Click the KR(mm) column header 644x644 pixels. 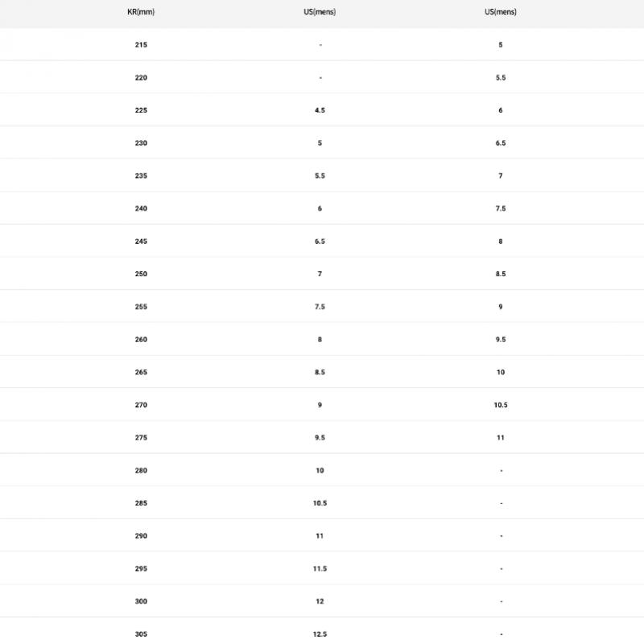(141, 12)
